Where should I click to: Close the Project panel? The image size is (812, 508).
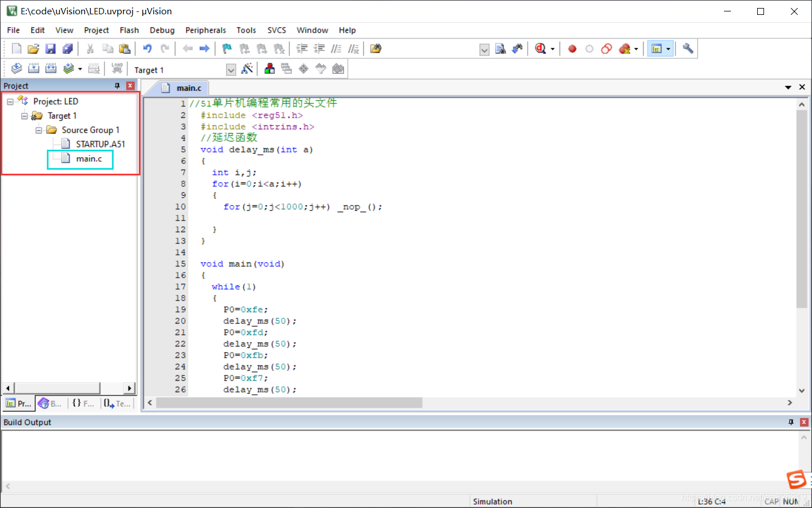click(130, 86)
